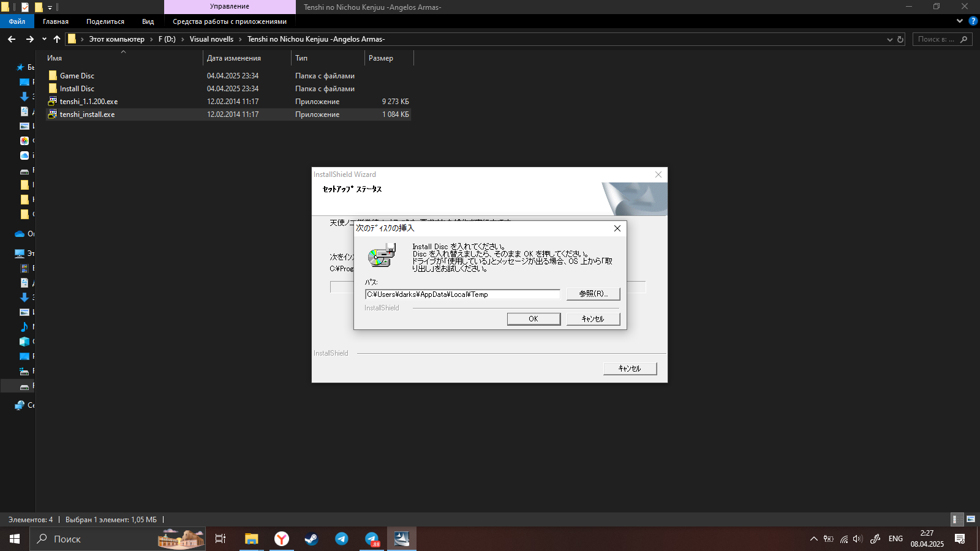
Task: Open iCloud Drive in the navigation pane
Action: (x=24, y=156)
